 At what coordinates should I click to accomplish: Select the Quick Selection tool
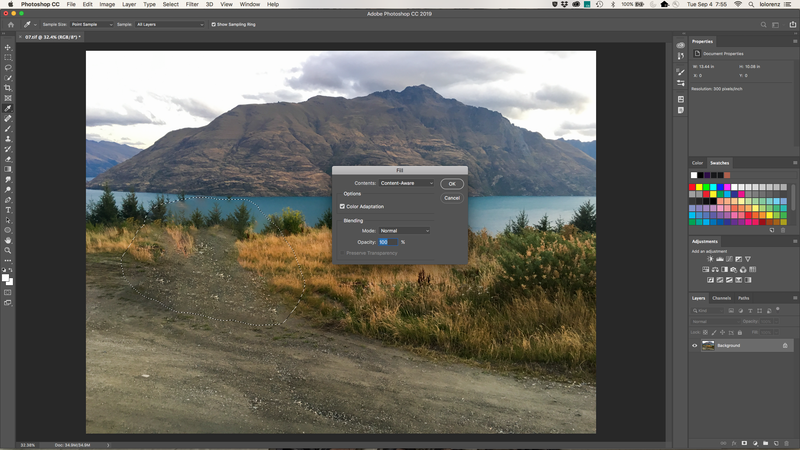[x=8, y=78]
